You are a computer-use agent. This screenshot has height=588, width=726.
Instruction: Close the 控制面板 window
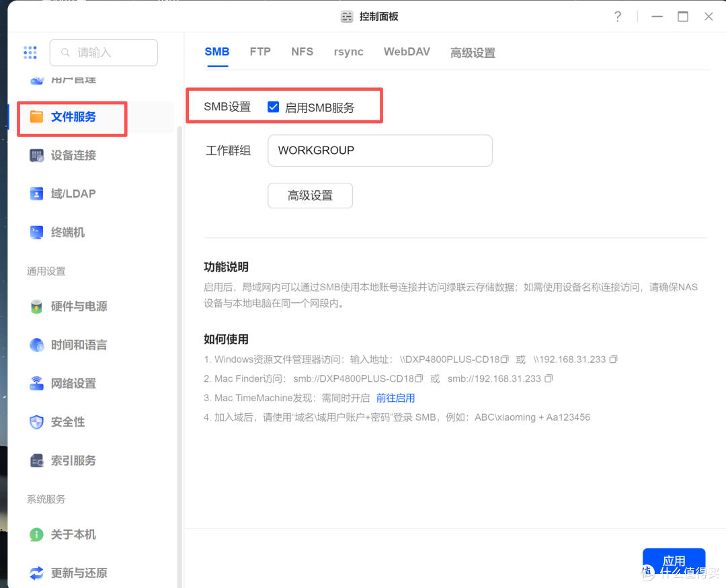point(709,17)
